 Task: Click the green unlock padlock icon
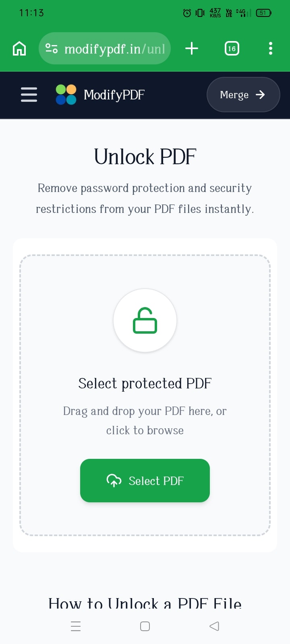145,320
